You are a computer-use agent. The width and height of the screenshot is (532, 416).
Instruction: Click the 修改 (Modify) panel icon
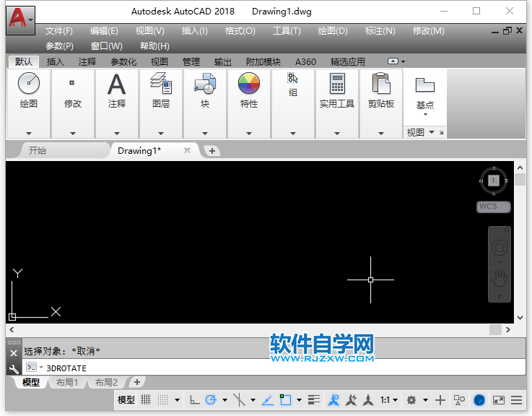72,82
